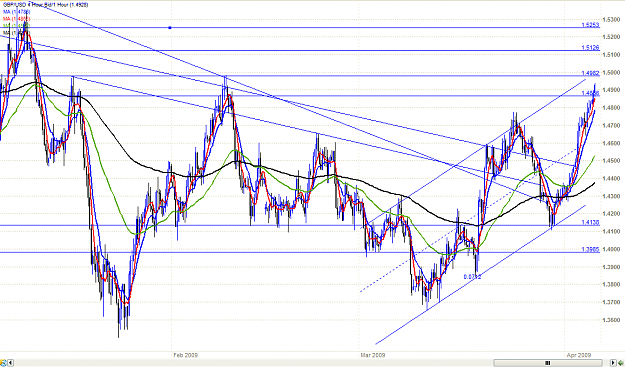Click the 1.4500 price axis label
625x367 pixels.
611,161
